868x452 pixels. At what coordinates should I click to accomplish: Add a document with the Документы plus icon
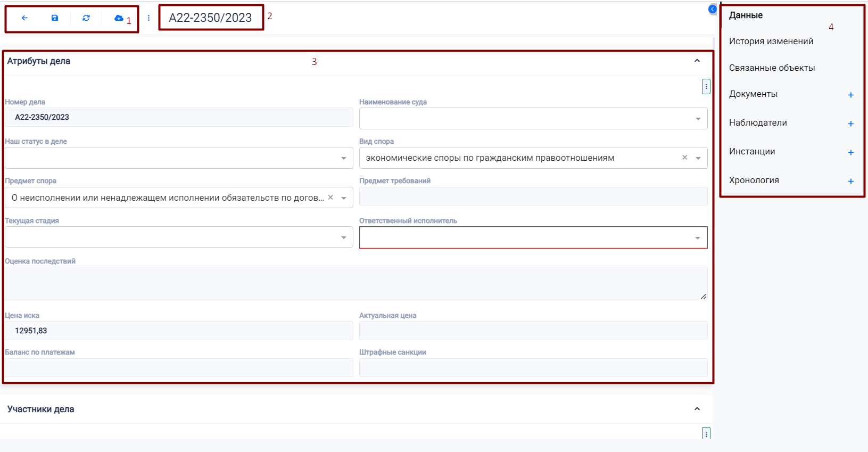pyautogui.click(x=850, y=95)
